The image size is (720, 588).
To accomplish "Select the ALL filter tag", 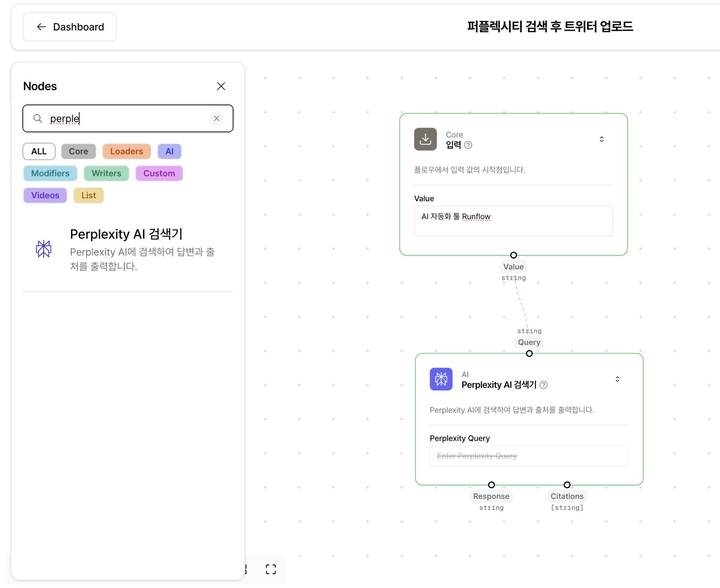I will tap(39, 151).
